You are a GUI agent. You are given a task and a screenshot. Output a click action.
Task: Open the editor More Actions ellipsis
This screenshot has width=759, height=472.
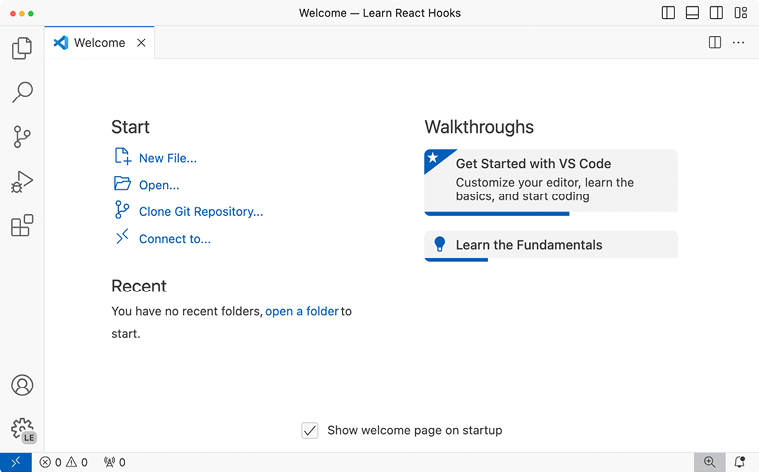click(738, 43)
